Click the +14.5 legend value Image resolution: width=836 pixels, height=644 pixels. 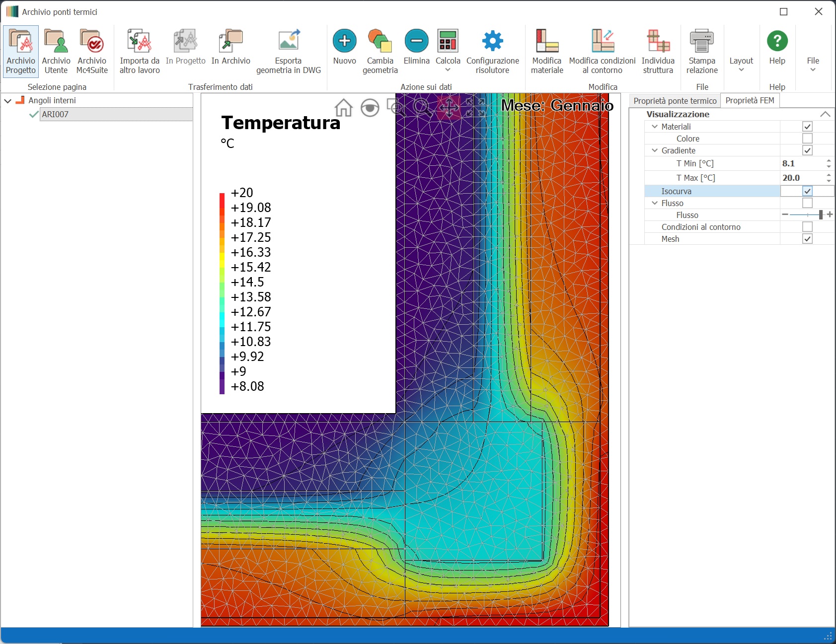(247, 282)
